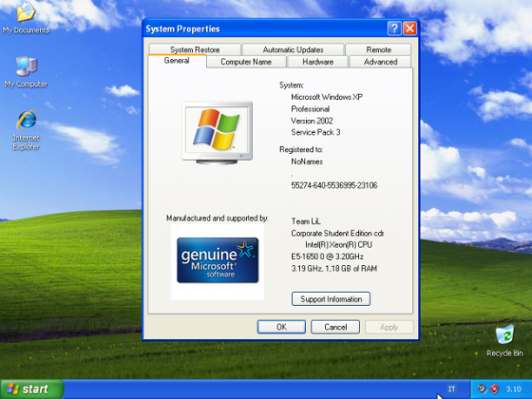Click the grey tray icon beside the shield

482,389
